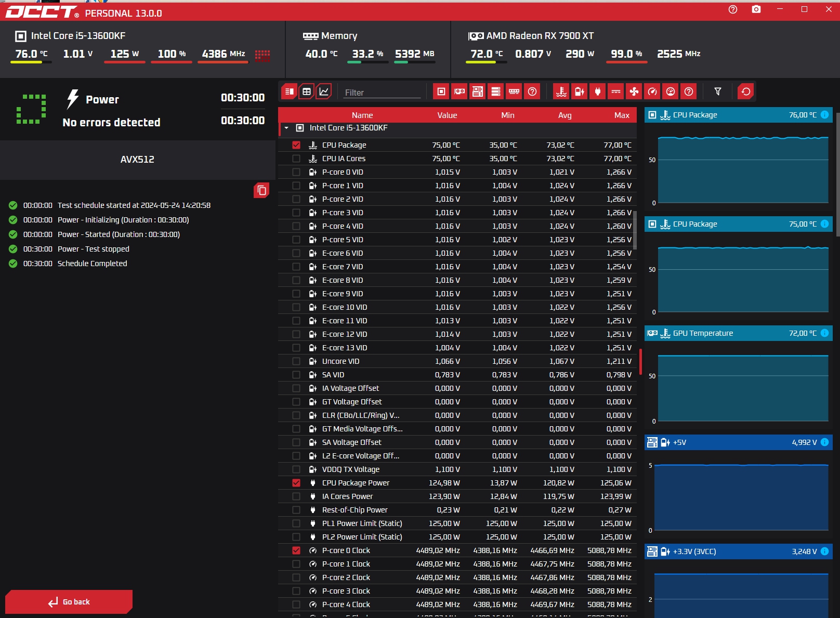
Task: Open the help question mark in the title bar
Action: pyautogui.click(x=733, y=9)
